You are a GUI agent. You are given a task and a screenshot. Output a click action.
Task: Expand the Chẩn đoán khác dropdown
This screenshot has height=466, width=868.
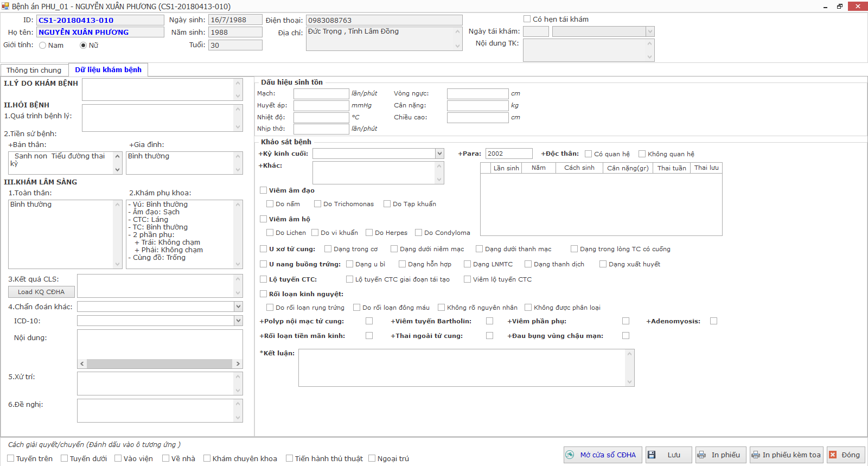238,307
